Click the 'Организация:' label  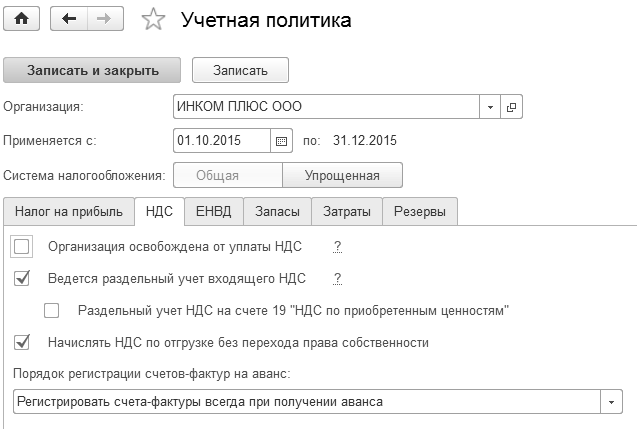click(x=43, y=107)
